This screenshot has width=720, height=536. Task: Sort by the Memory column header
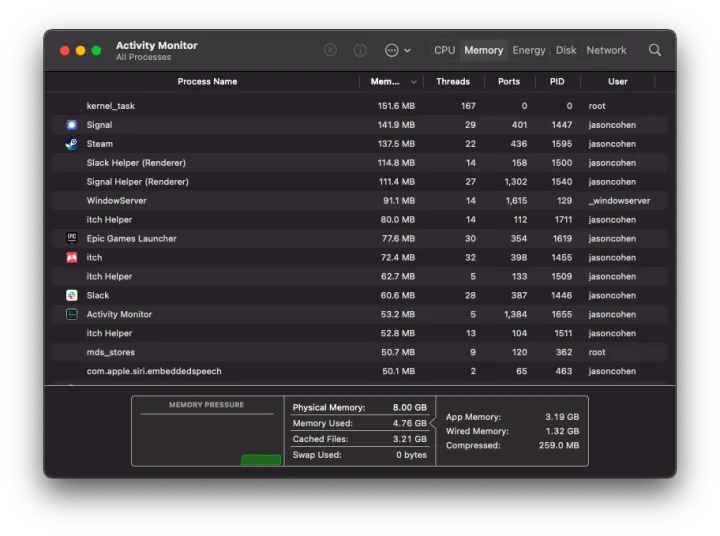[x=386, y=81]
